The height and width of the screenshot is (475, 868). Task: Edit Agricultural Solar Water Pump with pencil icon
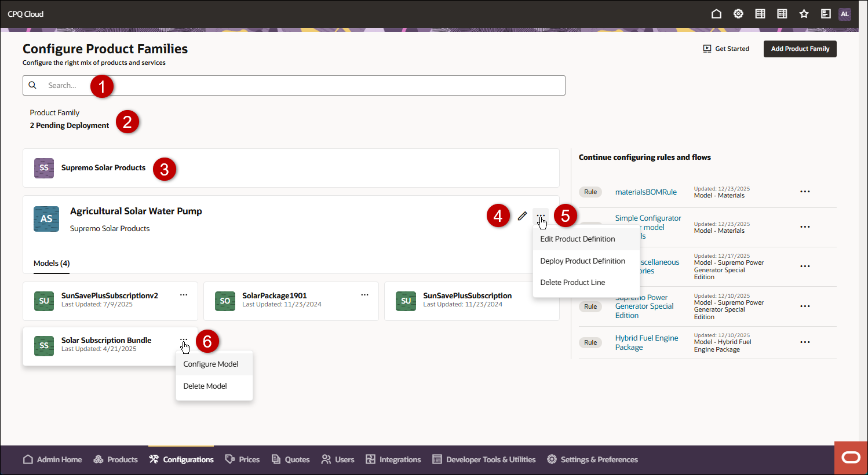point(522,215)
